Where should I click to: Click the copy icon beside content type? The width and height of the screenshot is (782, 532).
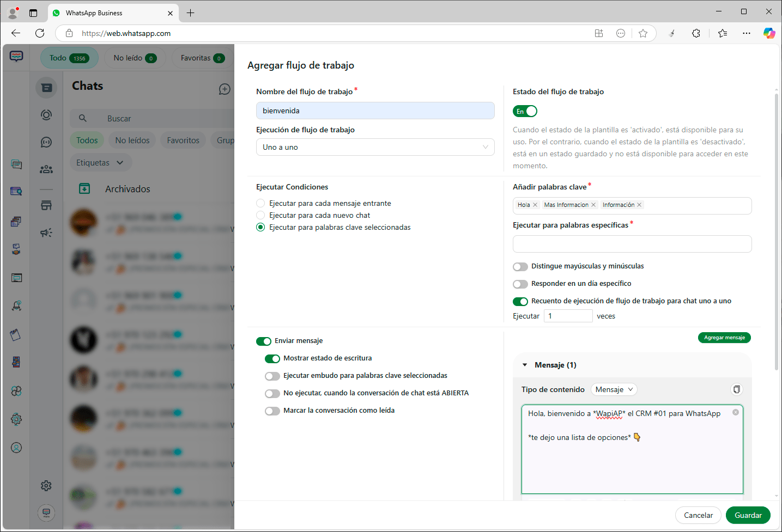tap(736, 389)
